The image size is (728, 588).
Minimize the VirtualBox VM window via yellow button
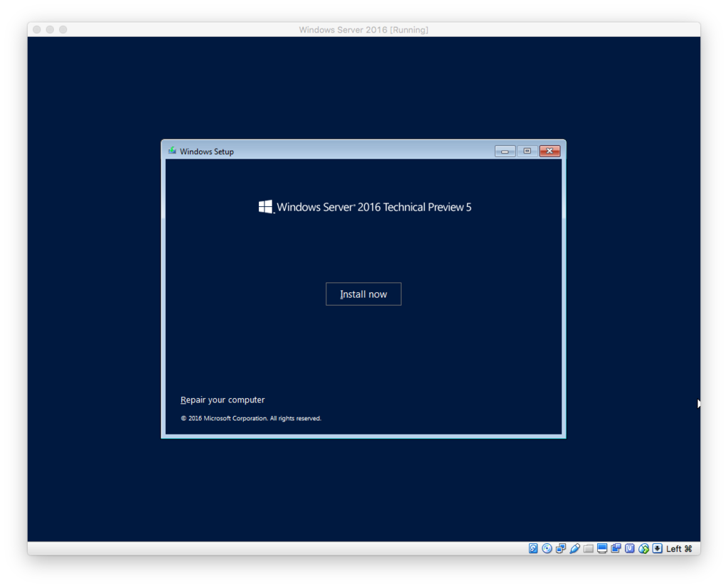pos(50,29)
